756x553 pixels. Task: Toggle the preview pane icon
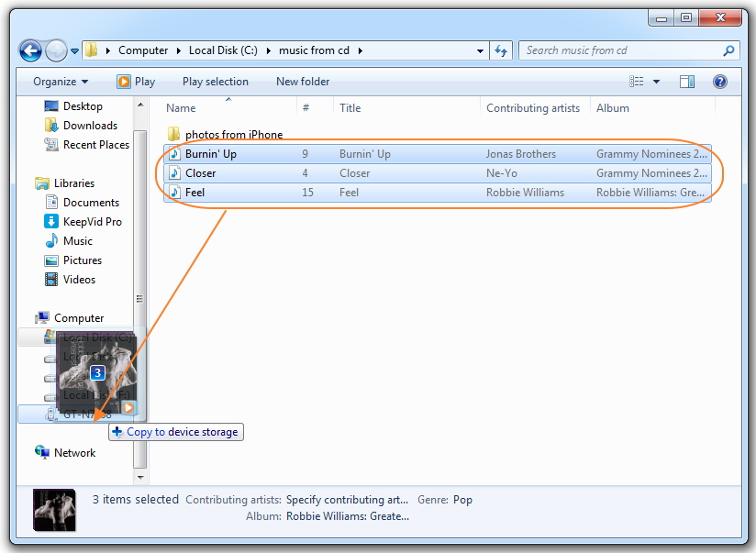coord(687,82)
